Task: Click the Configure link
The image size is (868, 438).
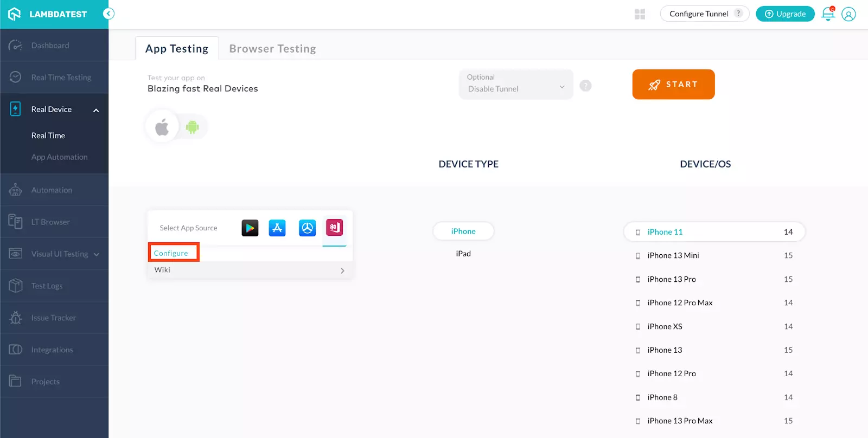Action: 171,253
